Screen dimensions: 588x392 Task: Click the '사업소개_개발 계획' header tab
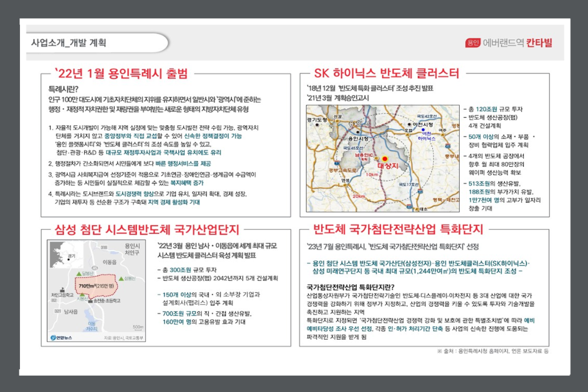pyautogui.click(x=98, y=43)
